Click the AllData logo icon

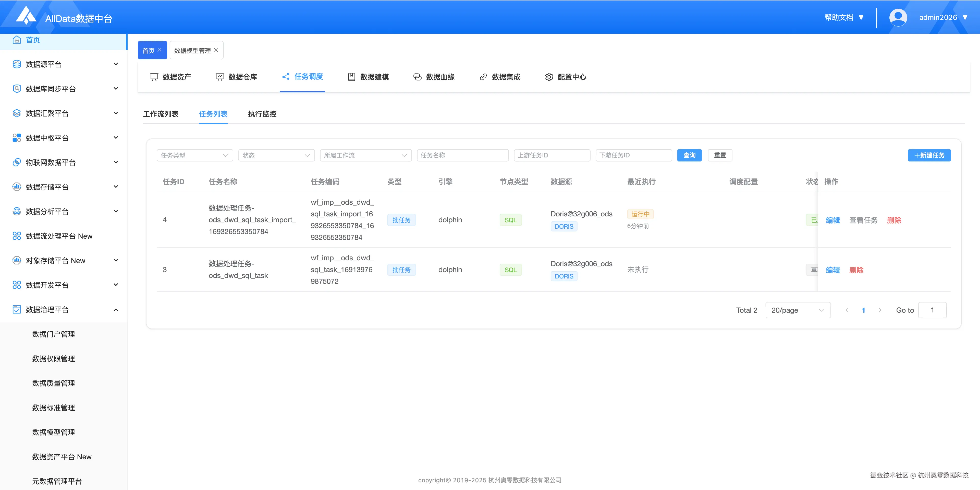click(26, 16)
